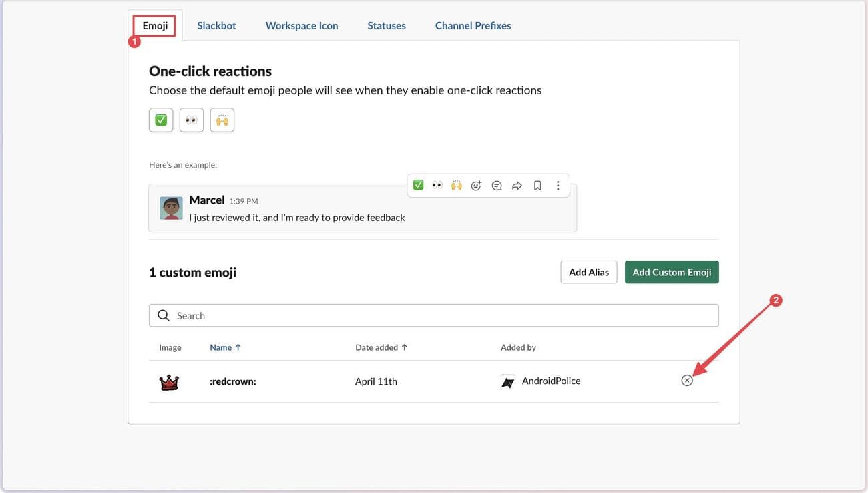
Task: Click the add reaction icon in message toolbar
Action: (476, 186)
